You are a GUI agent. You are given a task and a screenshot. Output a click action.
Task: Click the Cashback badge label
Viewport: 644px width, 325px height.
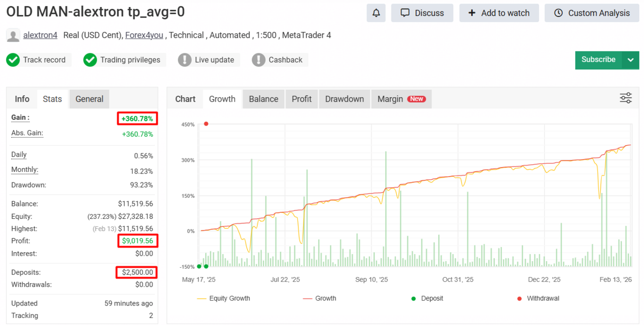pos(286,60)
